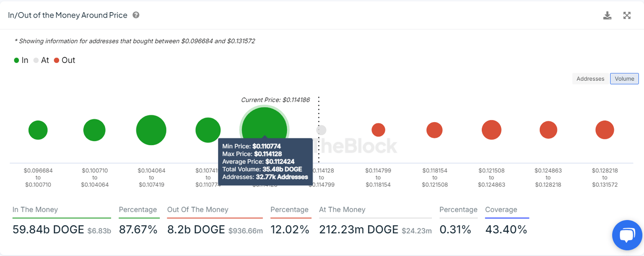Image resolution: width=644 pixels, height=256 pixels.
Task: Select the red bubble for $0.128218 range
Action: click(605, 130)
